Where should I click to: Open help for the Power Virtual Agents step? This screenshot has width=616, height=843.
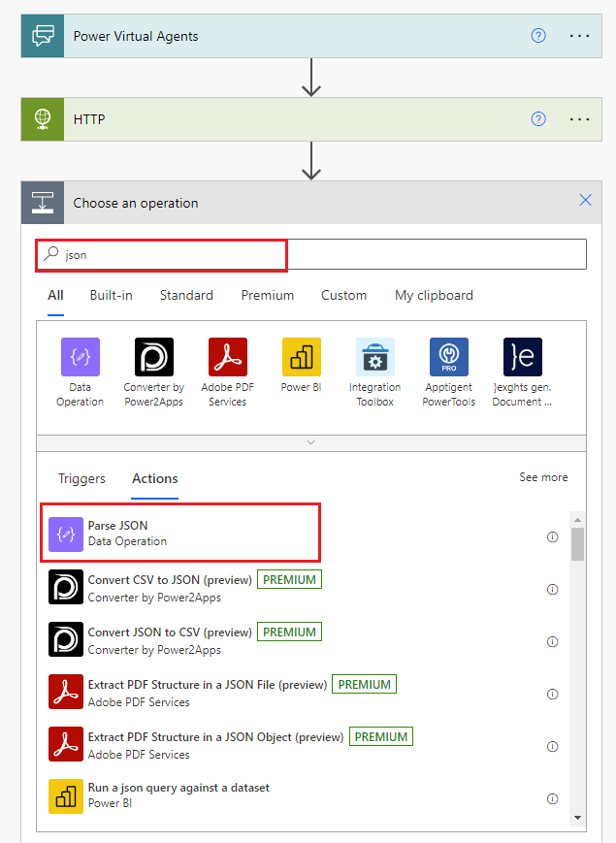[x=538, y=36]
